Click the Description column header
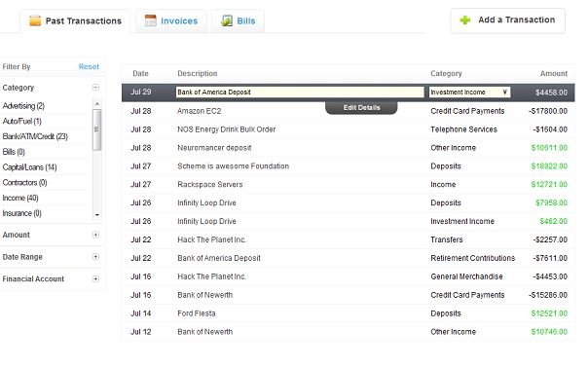The width and height of the screenshot is (588, 367). point(198,73)
